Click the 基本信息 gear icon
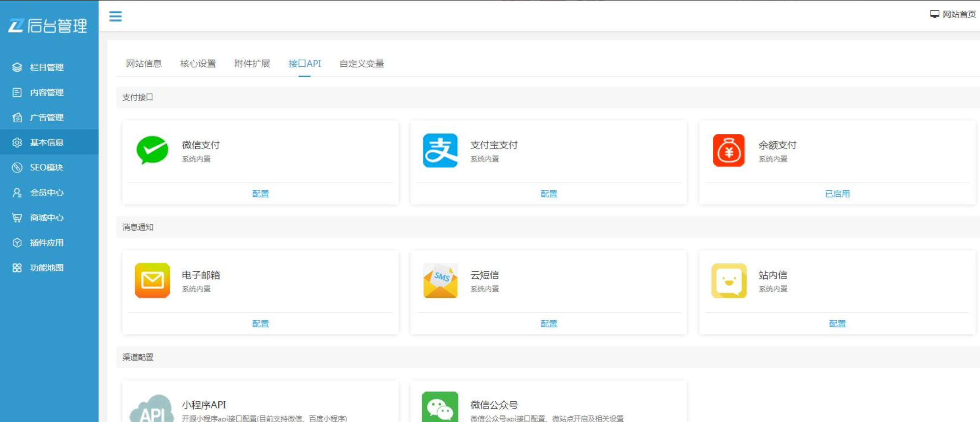 pos(17,142)
